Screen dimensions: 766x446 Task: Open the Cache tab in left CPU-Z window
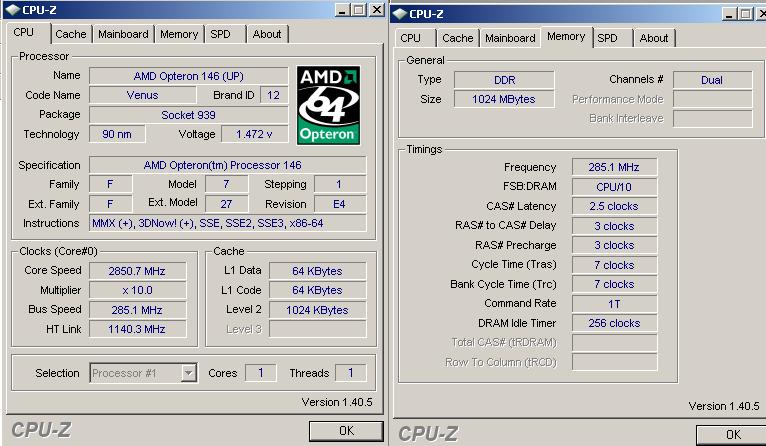pos(71,34)
